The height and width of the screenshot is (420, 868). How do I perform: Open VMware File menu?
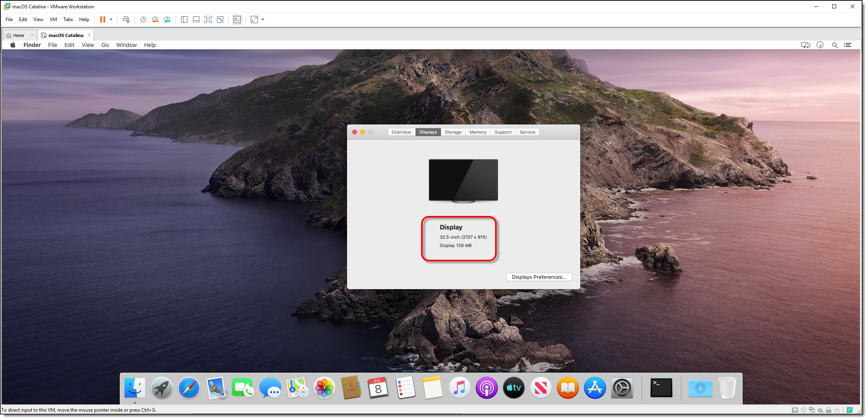(x=9, y=19)
